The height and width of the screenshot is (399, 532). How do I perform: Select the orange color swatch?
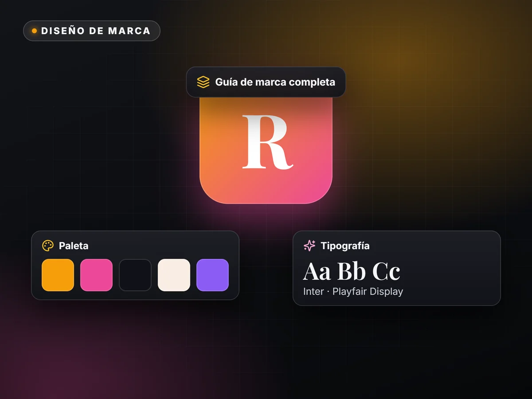click(58, 275)
